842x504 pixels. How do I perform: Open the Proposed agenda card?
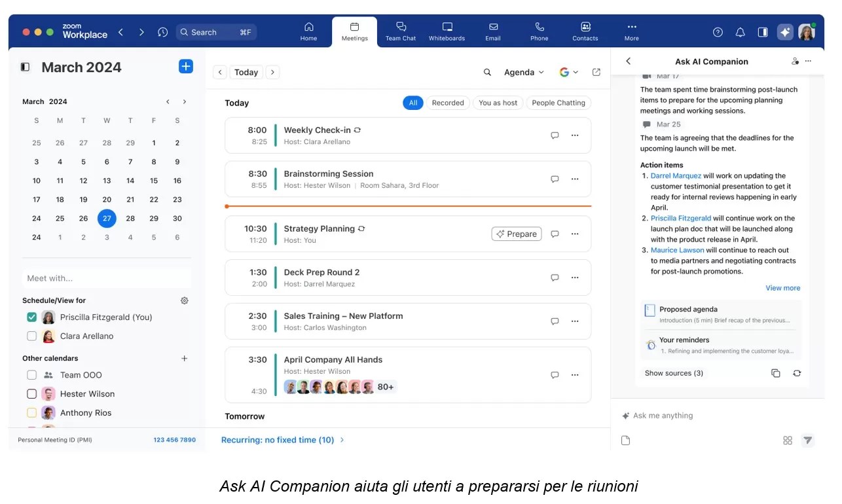click(721, 314)
